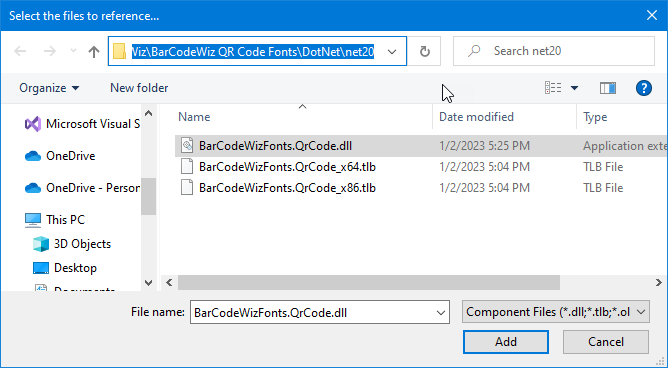Click the 3D Objects cube icon
670x368 pixels.
click(41, 244)
